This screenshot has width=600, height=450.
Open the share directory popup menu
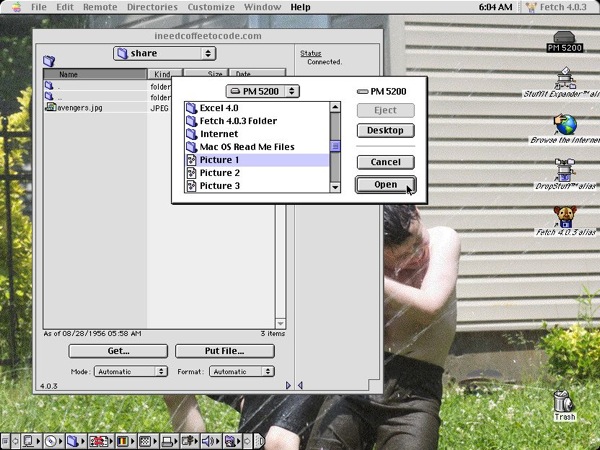tap(165, 53)
